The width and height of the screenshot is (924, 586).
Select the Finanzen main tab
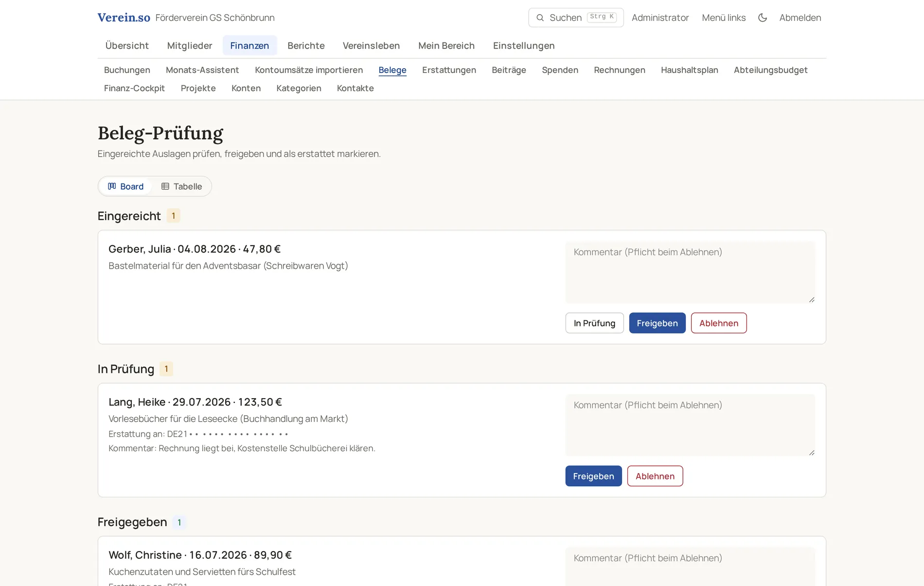[249, 45]
